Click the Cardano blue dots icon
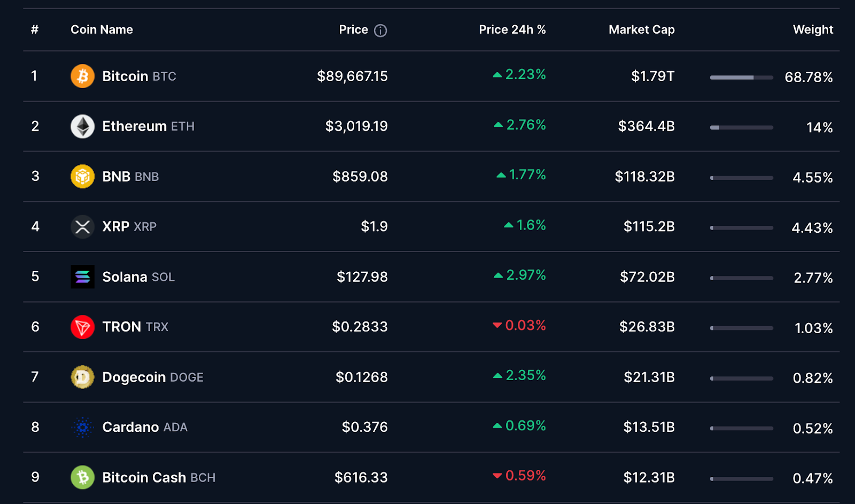The image size is (855, 504). pyautogui.click(x=82, y=427)
